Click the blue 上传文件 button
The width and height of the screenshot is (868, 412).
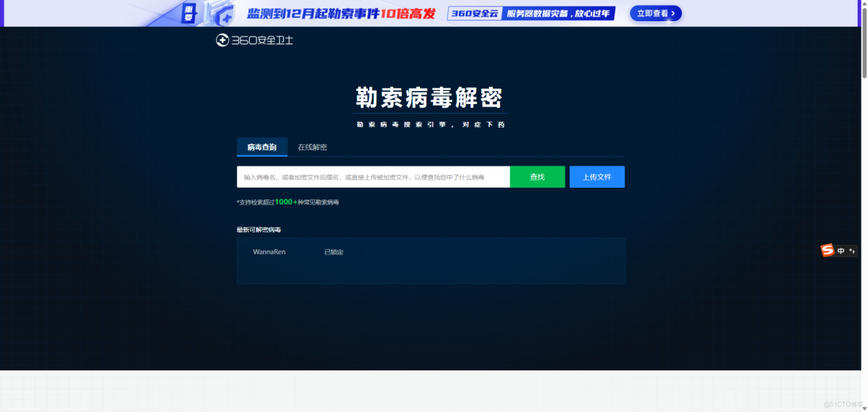[597, 177]
